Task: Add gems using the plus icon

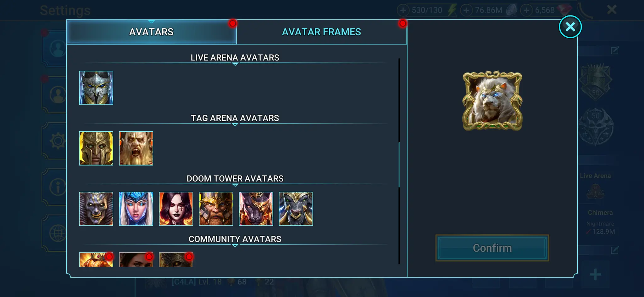Action: click(526, 10)
